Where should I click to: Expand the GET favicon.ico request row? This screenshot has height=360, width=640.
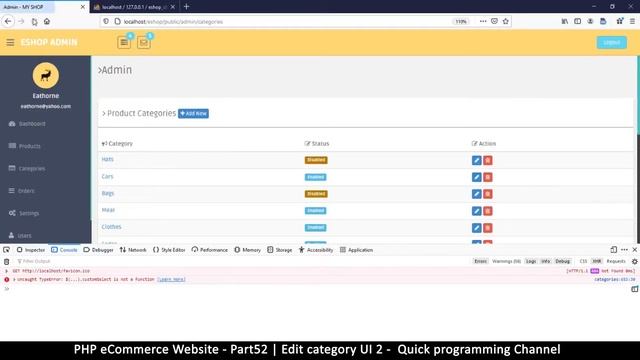pos(7,271)
